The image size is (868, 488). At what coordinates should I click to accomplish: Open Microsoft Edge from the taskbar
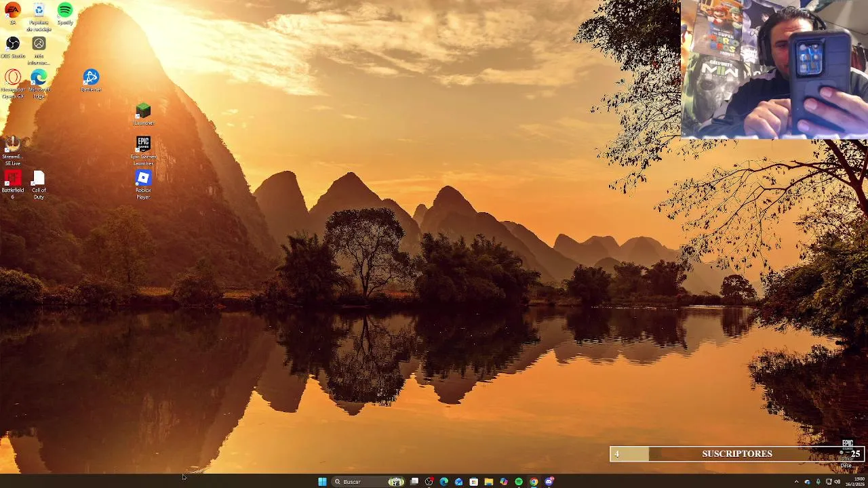444,482
